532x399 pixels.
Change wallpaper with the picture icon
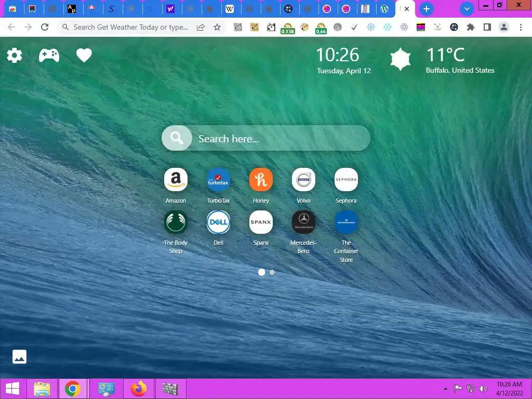coord(19,356)
